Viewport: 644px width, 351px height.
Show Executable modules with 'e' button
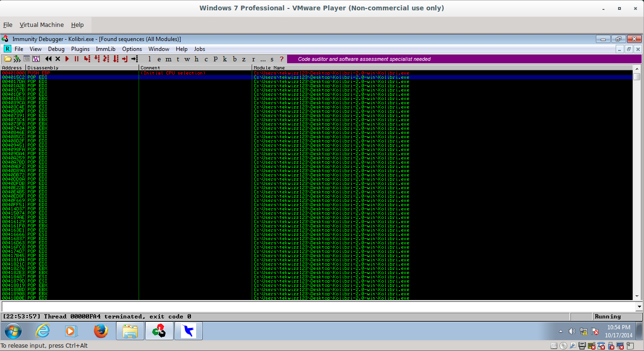pos(158,59)
